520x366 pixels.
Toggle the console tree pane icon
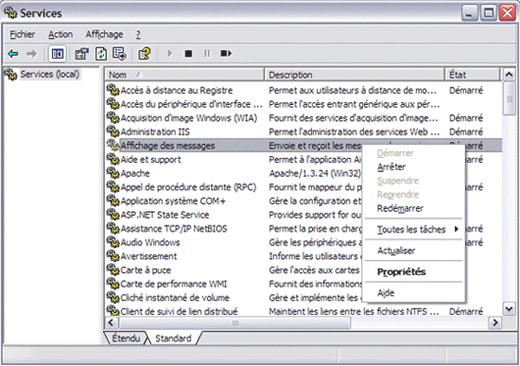(57, 53)
